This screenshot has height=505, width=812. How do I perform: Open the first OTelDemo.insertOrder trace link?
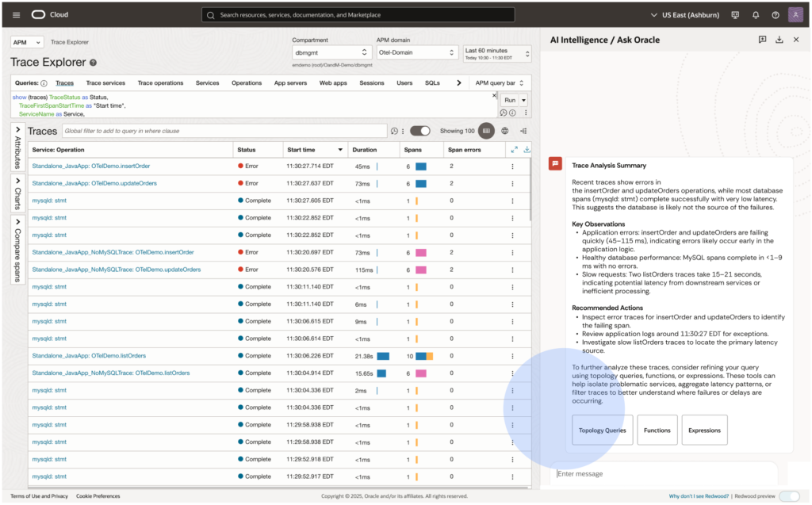tap(90, 166)
